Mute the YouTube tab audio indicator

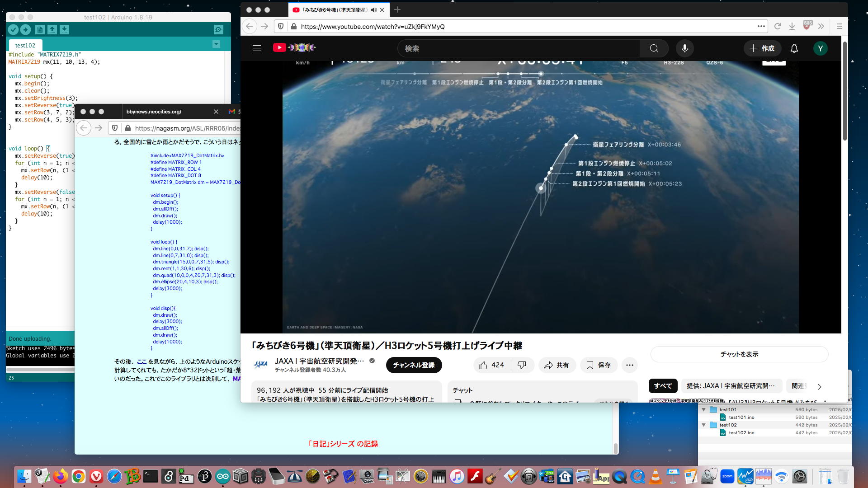pos(373,10)
